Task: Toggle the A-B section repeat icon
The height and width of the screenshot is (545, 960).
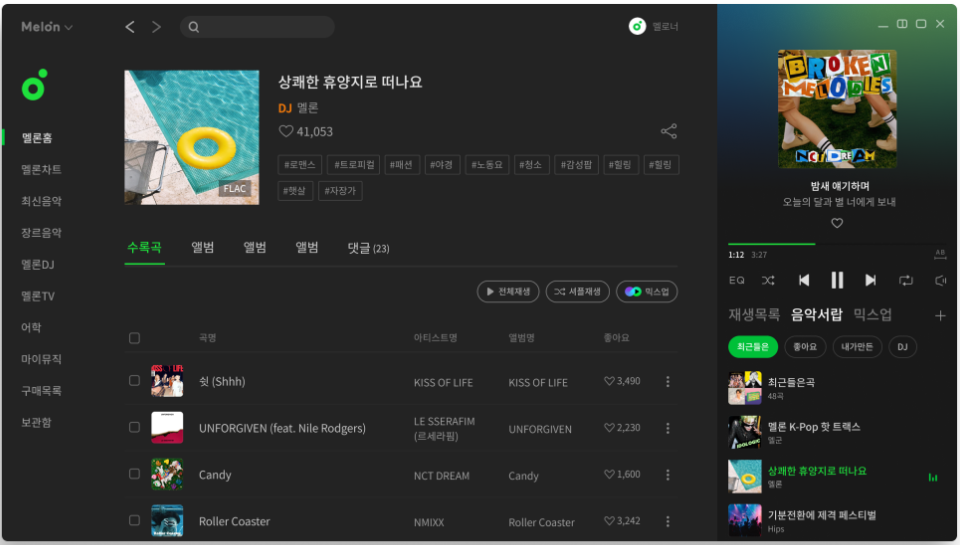Action: (x=940, y=254)
